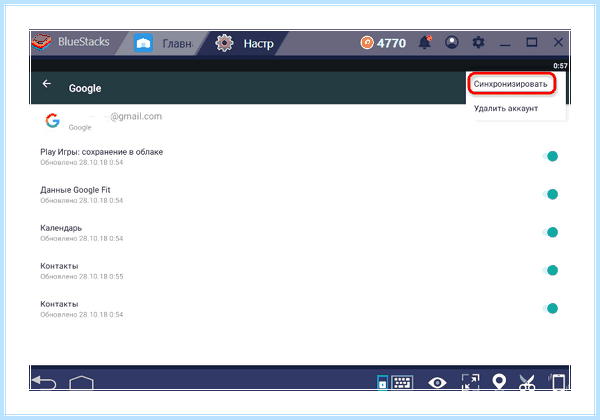Go back with the arrow next to Google
This screenshot has height=420, width=600.
pos(47,83)
